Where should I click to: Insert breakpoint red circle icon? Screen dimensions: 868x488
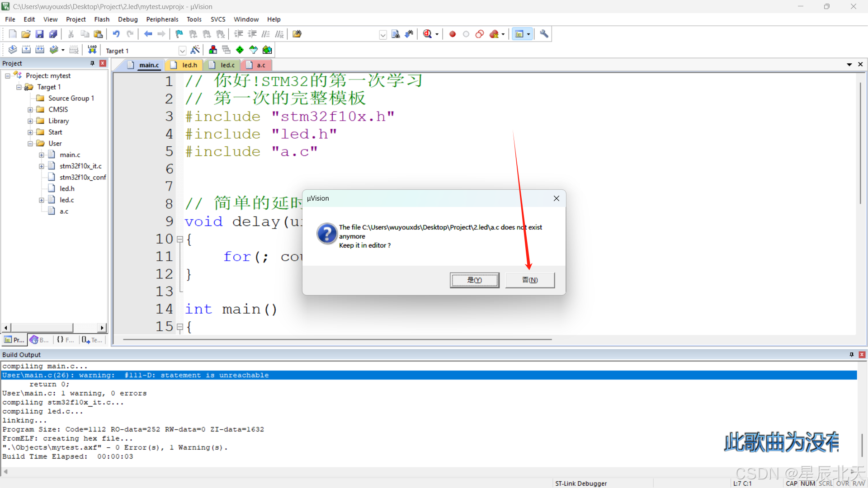(x=452, y=34)
